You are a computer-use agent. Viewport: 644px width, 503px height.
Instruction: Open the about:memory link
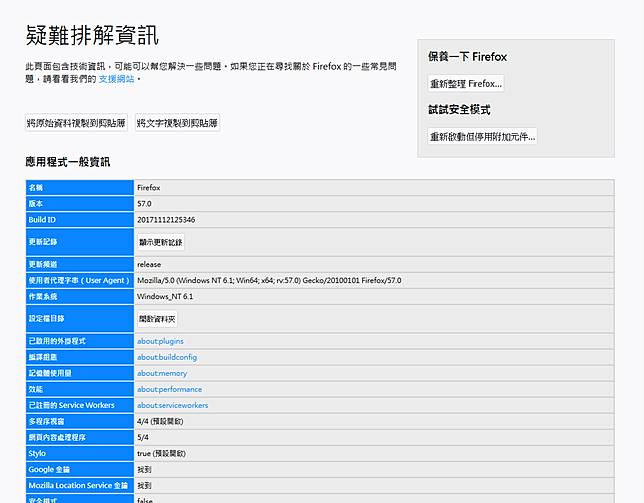[x=162, y=373]
